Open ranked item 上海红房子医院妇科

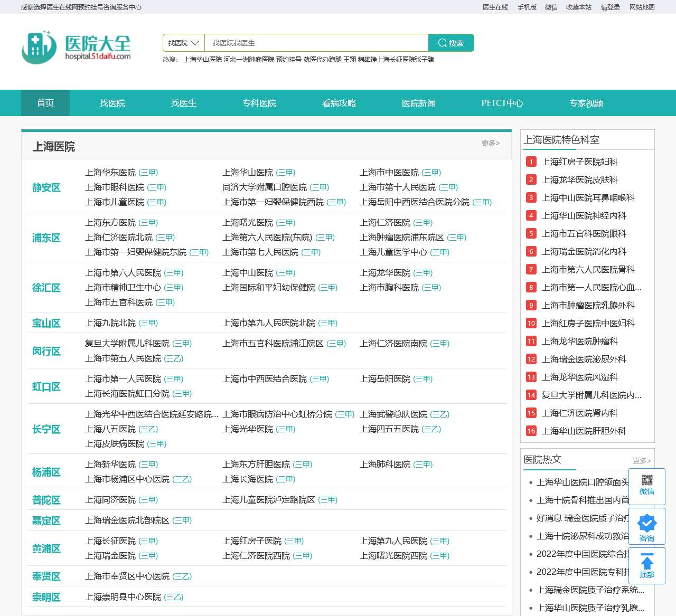click(x=580, y=162)
